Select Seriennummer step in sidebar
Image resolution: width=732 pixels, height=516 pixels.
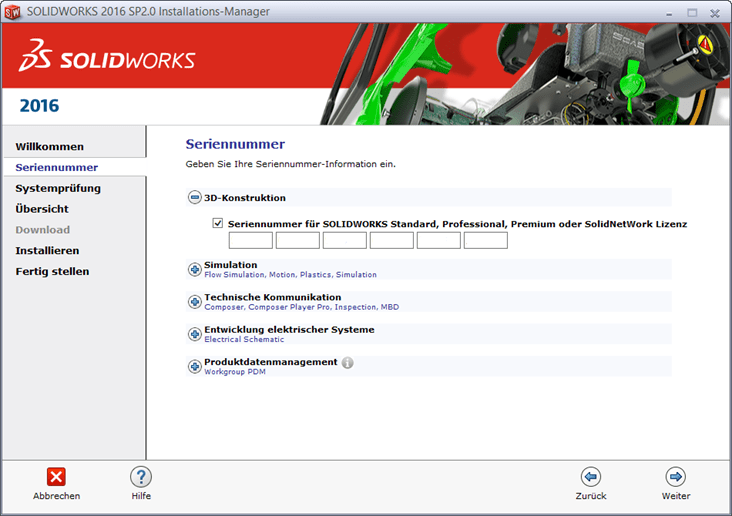(56, 167)
